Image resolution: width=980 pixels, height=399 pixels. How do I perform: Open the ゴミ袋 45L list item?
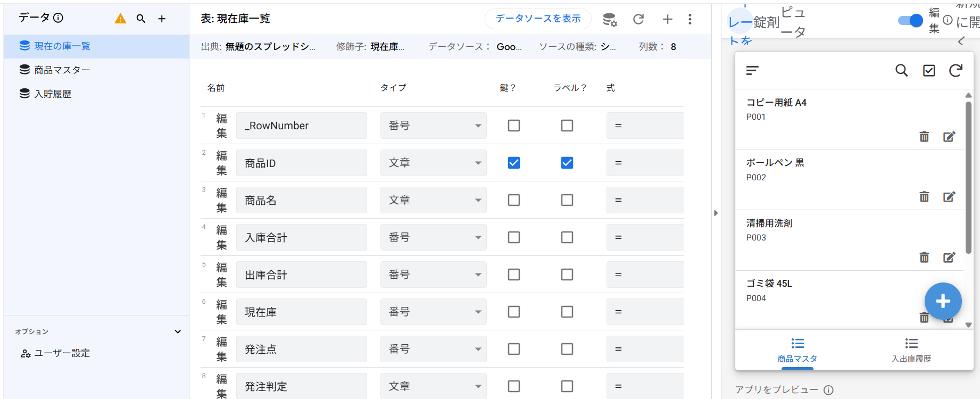pos(849,300)
